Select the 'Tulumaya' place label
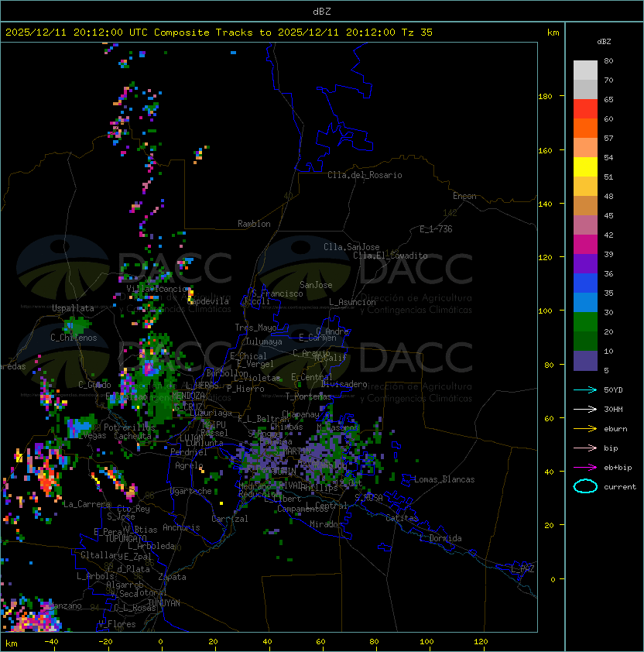Screen dimensions: 644x652 264,341
